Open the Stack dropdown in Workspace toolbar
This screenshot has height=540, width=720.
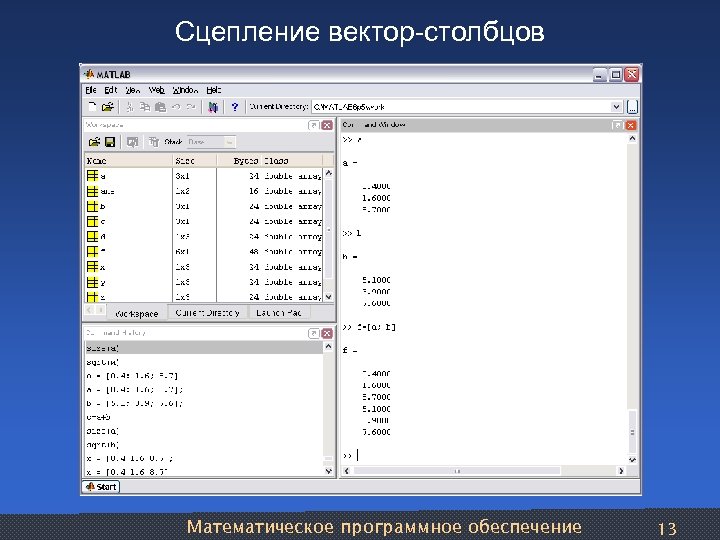pyautogui.click(x=230, y=142)
